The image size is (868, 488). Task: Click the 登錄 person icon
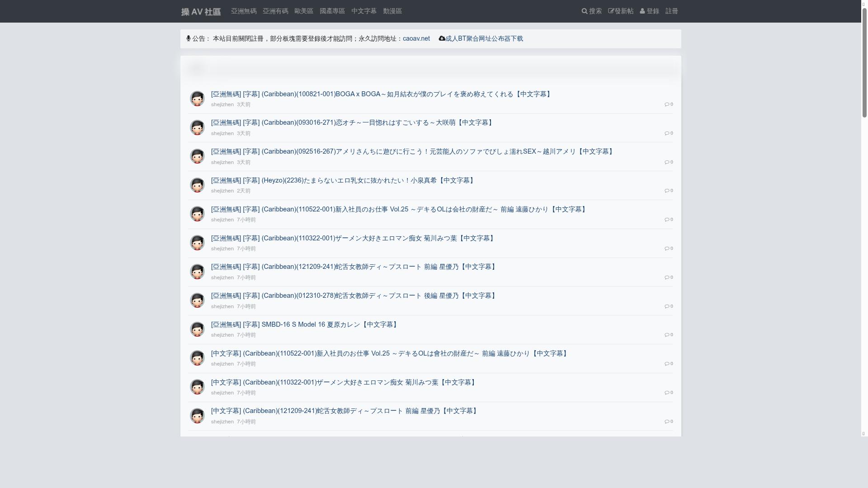click(x=642, y=11)
